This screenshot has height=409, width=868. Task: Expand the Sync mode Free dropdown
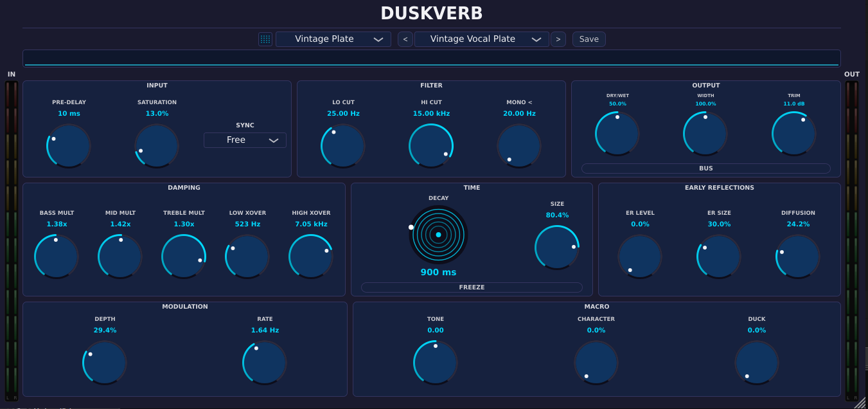(245, 140)
